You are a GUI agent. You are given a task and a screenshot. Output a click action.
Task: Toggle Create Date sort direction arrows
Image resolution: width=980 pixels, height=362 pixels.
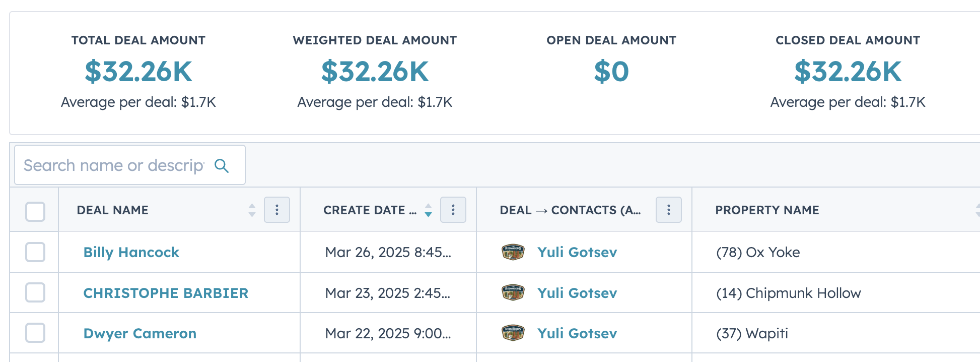coord(428,210)
